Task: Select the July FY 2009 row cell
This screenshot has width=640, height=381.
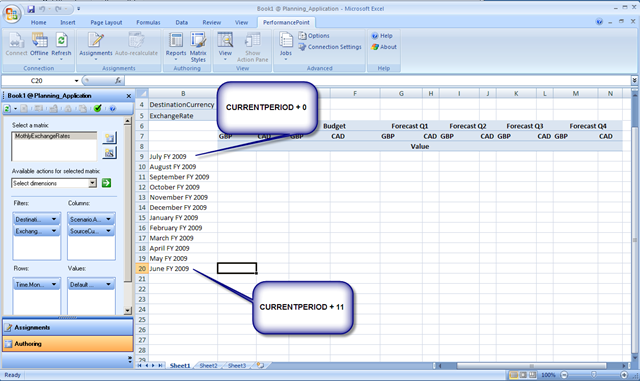Action: tap(183, 156)
